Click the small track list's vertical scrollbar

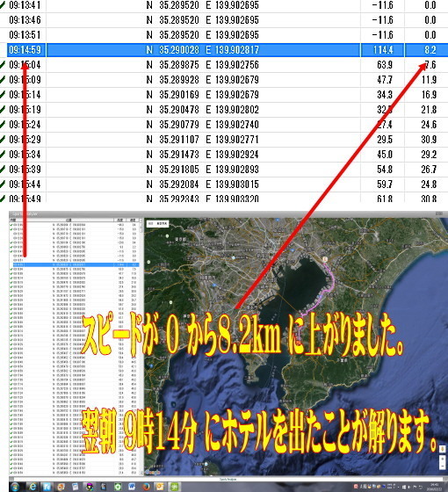(141, 347)
